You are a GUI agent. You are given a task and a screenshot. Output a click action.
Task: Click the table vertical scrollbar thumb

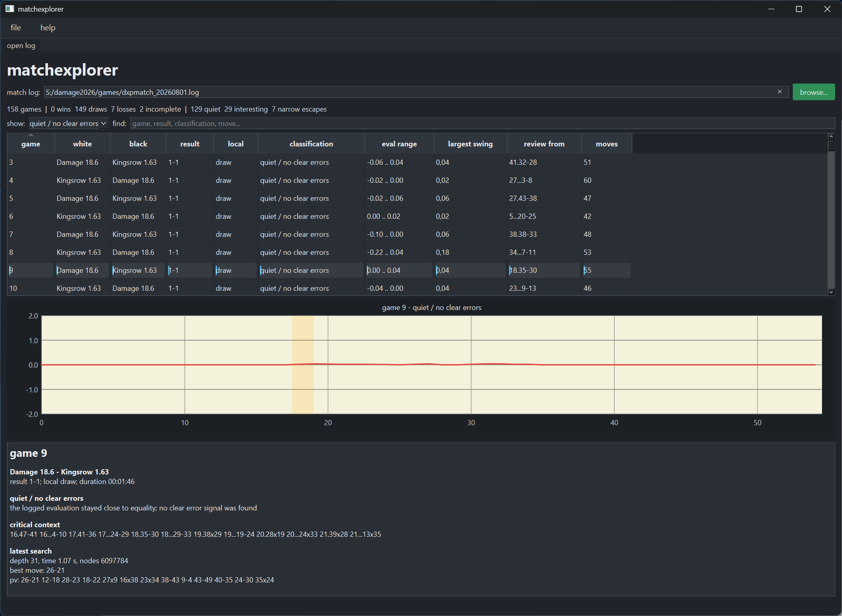(x=831, y=146)
